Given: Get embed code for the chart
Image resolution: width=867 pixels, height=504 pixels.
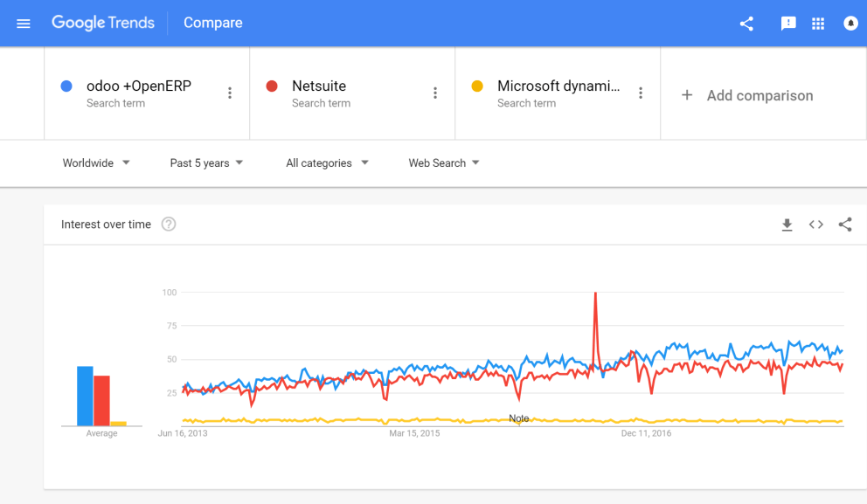Looking at the screenshot, I should point(816,224).
